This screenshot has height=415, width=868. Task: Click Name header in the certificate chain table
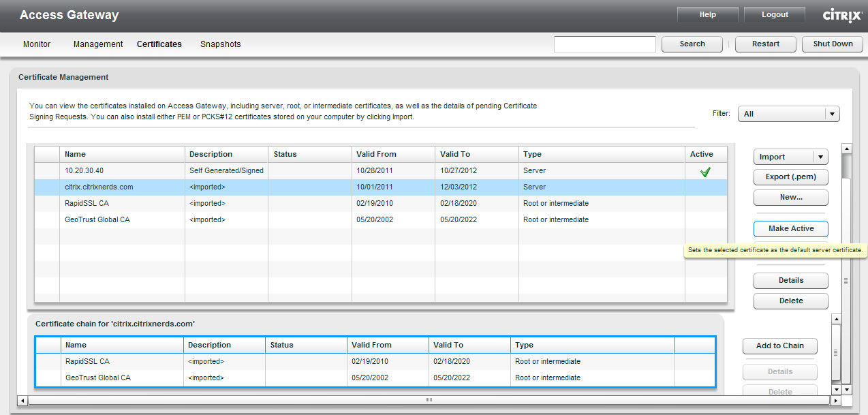click(x=122, y=345)
